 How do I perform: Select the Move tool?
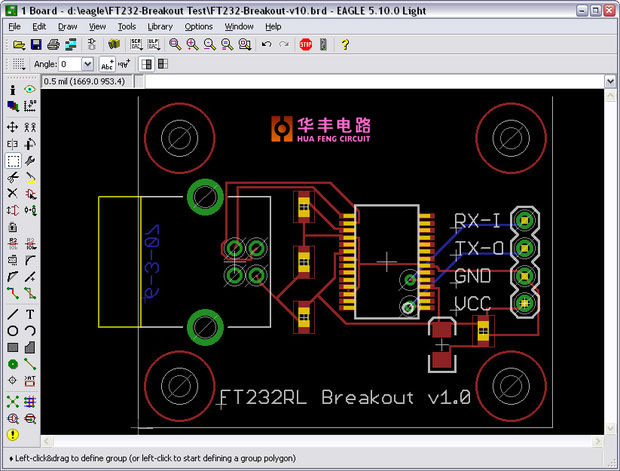13,127
